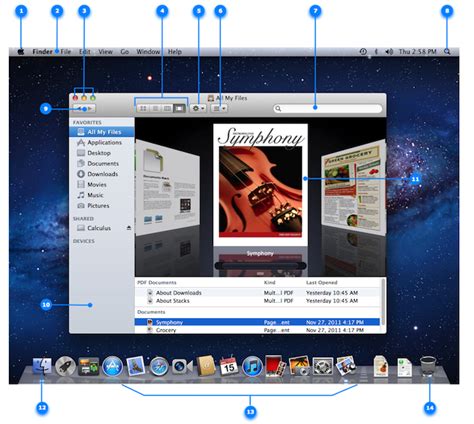Viewport: 474px width, 424px height.
Task: Eject the Calculus shared computer
Action: [x=129, y=228]
